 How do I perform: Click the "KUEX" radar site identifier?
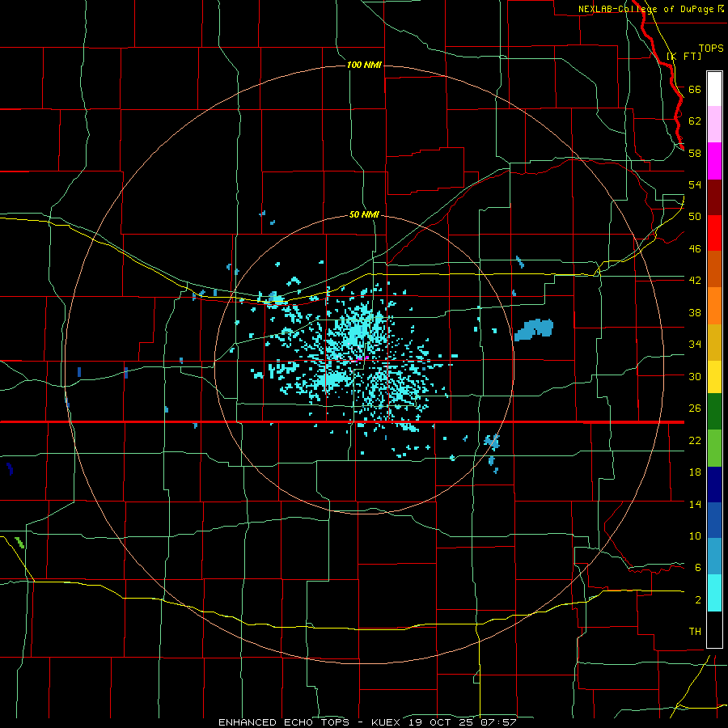coord(387,722)
